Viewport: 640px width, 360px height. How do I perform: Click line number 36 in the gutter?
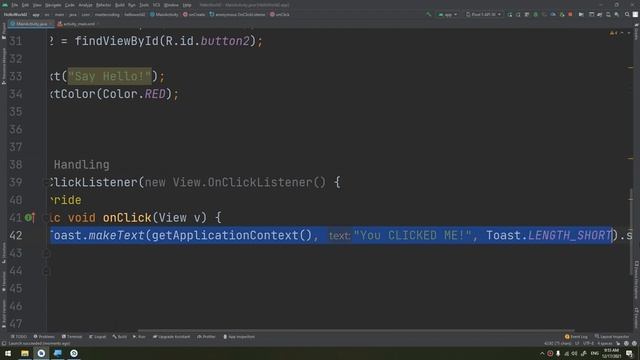point(16,129)
